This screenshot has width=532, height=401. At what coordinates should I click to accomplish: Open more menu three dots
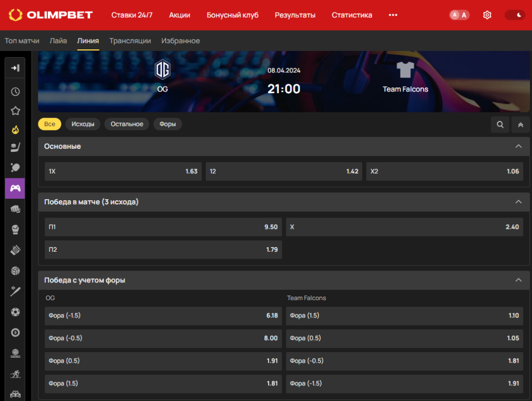point(393,15)
